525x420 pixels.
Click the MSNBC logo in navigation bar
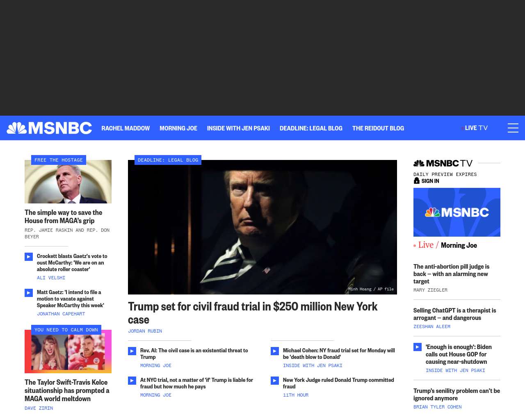[x=49, y=128]
